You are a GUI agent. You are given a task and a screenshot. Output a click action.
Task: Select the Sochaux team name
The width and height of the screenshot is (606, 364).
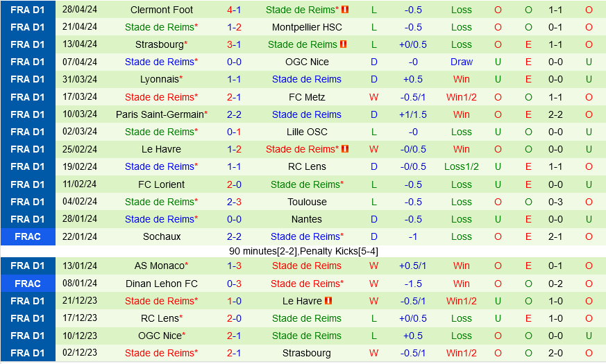[161, 236]
